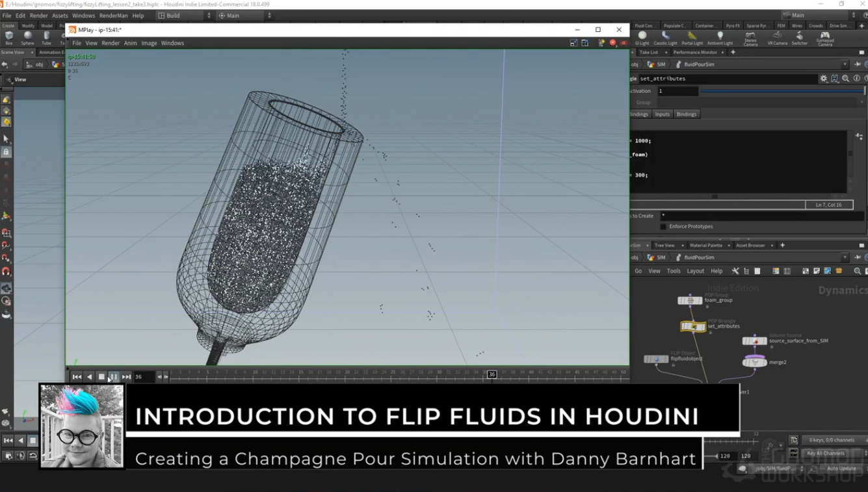
Task: Open the Pyro FX shelf tab
Action: tap(733, 25)
